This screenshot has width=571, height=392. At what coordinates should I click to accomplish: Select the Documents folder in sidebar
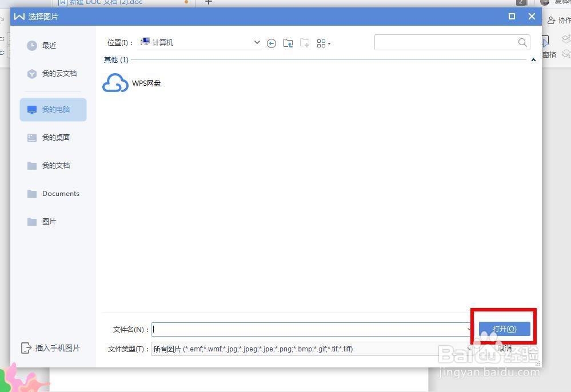tap(59, 193)
